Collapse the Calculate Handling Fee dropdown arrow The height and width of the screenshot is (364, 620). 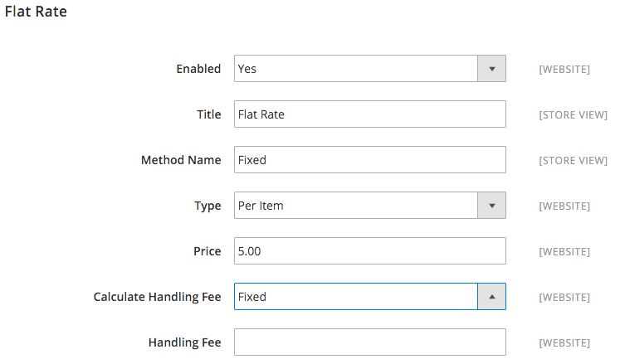(491, 297)
